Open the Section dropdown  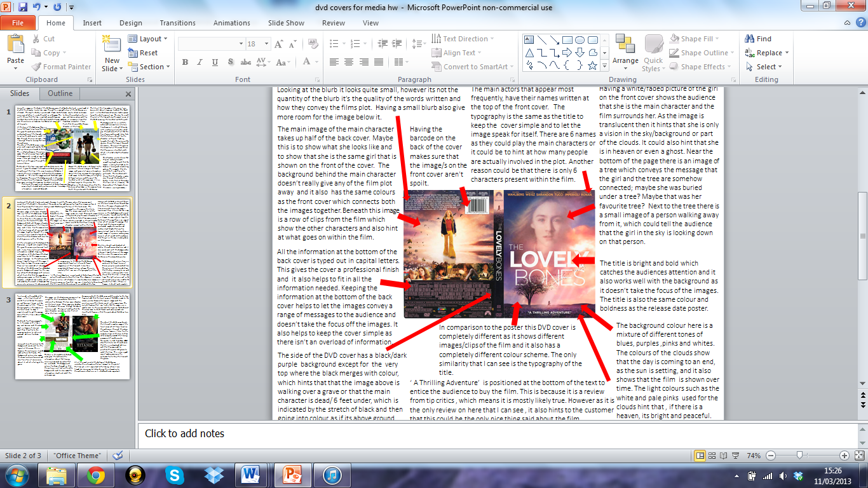(x=149, y=67)
